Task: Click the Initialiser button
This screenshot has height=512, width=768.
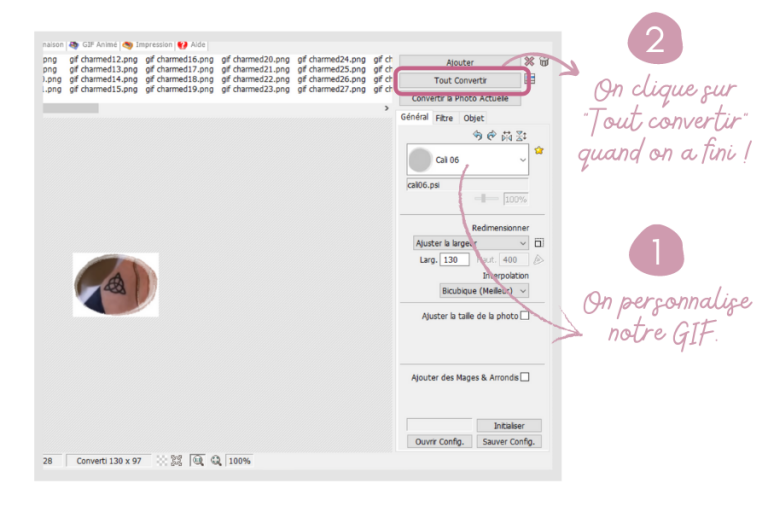Action: [509, 425]
